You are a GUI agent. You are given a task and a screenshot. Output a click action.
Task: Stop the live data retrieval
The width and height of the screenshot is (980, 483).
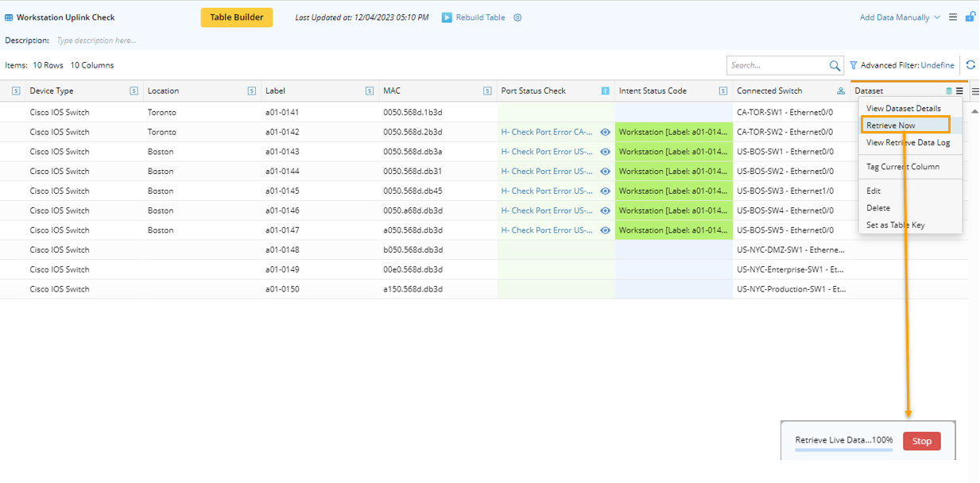tap(921, 441)
